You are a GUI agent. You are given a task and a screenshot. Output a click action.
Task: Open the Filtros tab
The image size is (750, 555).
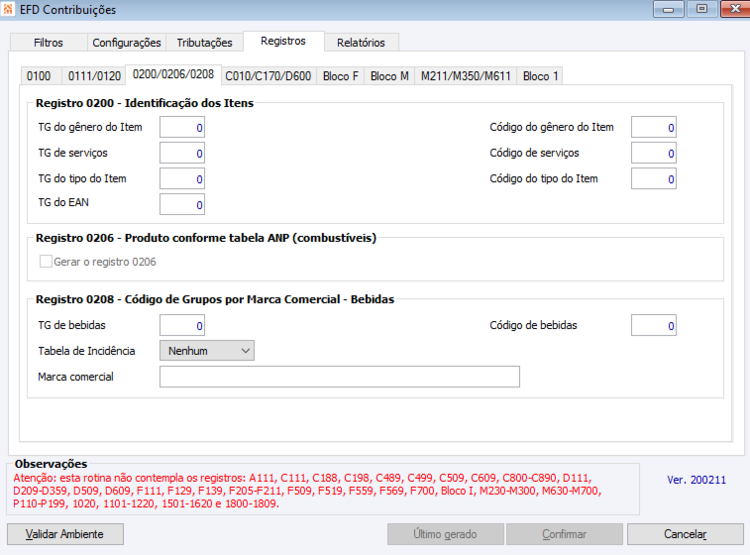pyautogui.click(x=48, y=43)
